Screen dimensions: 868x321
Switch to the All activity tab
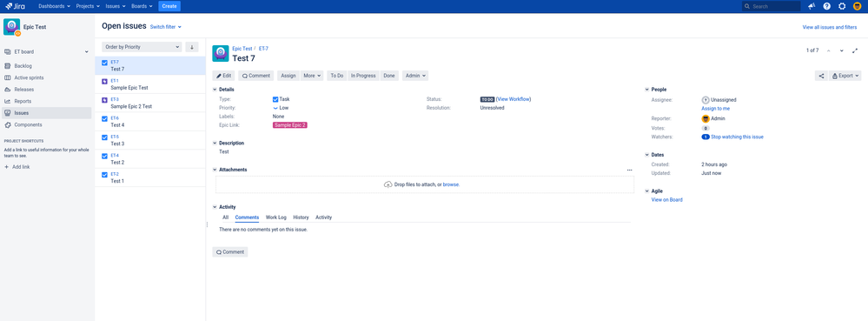click(225, 217)
